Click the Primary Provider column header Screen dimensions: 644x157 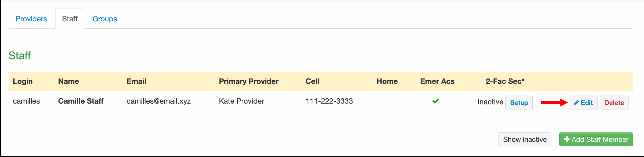click(x=249, y=81)
